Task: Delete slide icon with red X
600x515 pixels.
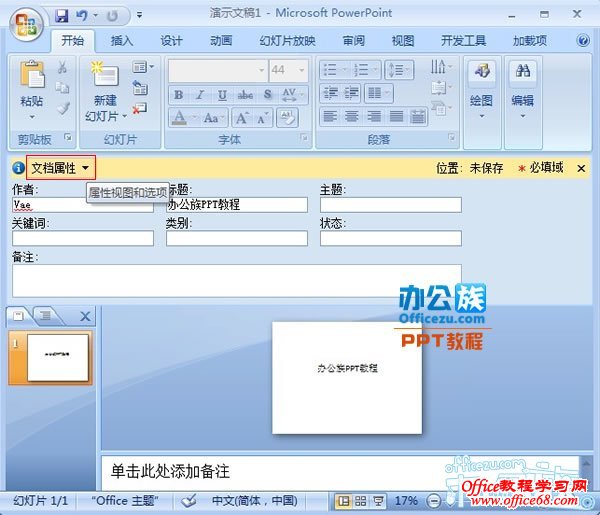Action: pos(140,109)
